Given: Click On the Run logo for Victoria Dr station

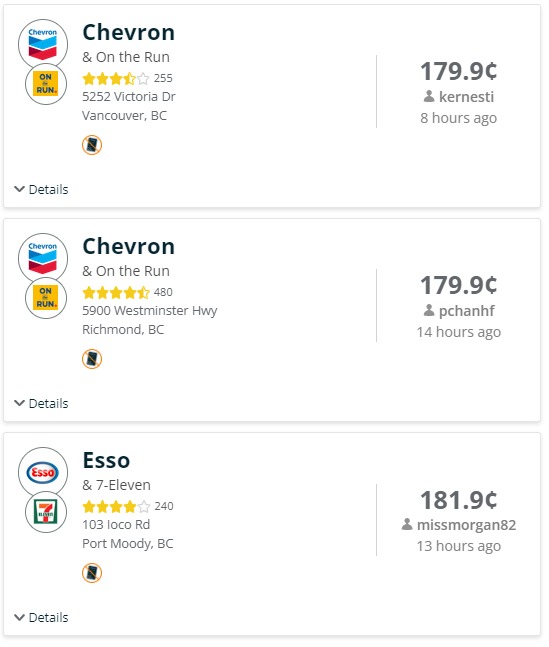Looking at the screenshot, I should (46, 84).
